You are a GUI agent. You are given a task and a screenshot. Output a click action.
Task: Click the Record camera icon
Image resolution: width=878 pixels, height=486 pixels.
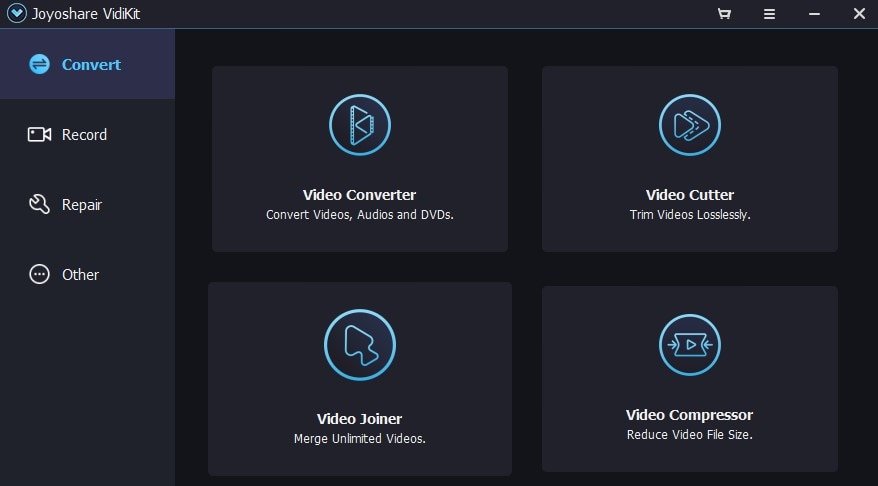point(39,134)
